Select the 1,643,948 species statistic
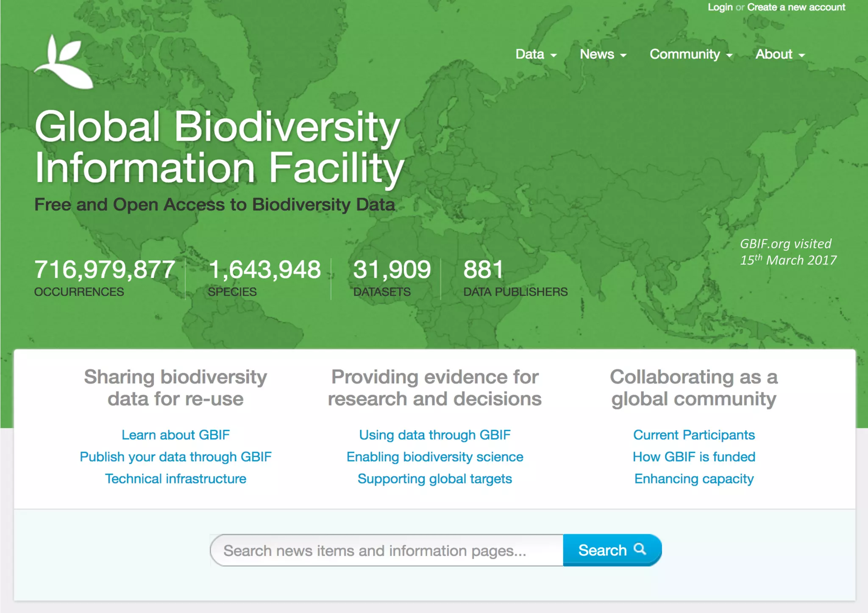This screenshot has width=868, height=613. [264, 269]
